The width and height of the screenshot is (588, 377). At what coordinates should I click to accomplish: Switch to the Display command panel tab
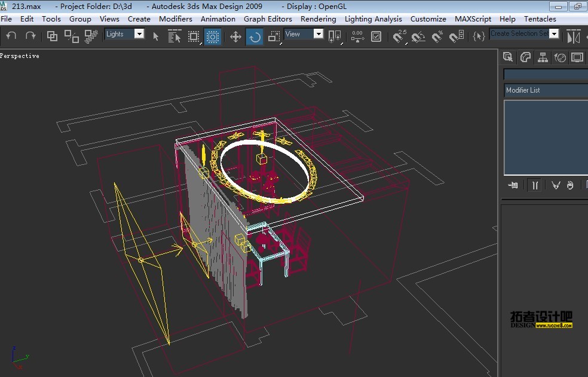(577, 57)
